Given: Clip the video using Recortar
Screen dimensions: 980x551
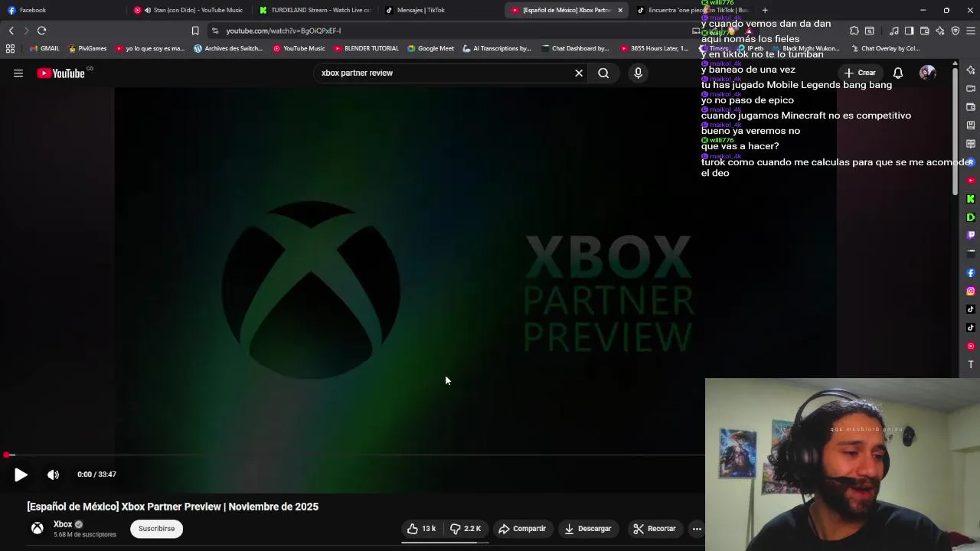Looking at the screenshot, I should coord(655,529).
